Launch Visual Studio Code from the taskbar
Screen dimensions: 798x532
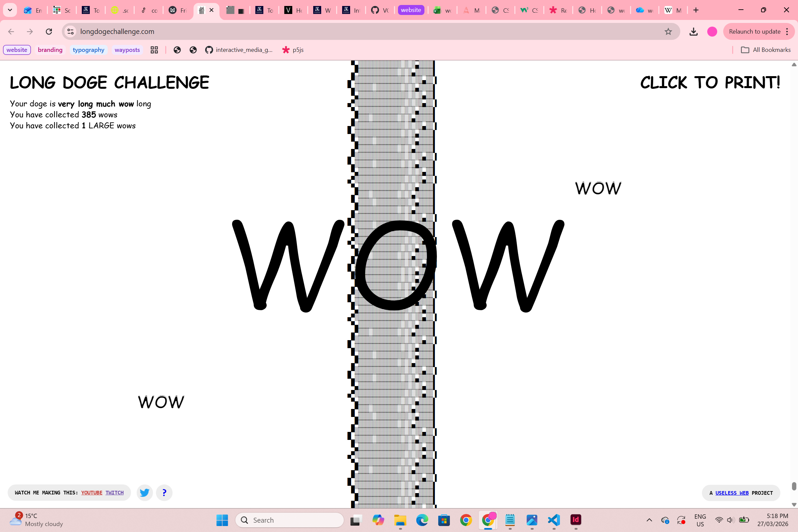pyautogui.click(x=554, y=520)
